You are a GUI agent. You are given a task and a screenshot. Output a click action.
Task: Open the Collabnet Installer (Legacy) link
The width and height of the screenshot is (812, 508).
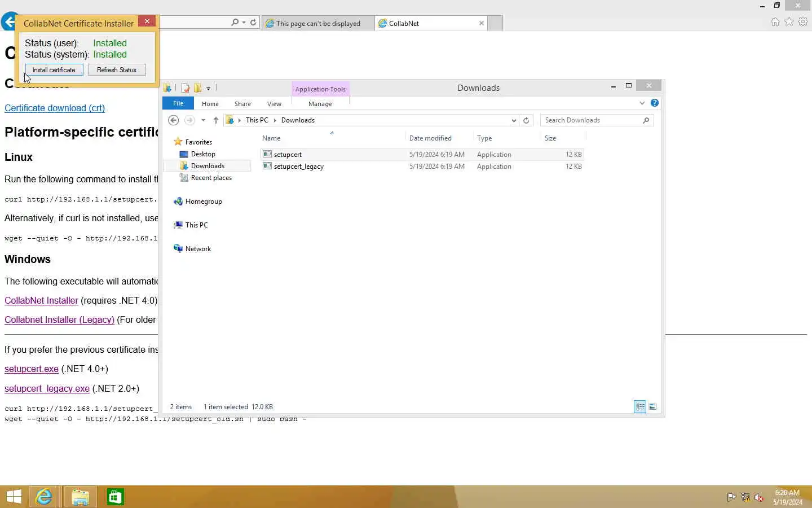pos(59,319)
